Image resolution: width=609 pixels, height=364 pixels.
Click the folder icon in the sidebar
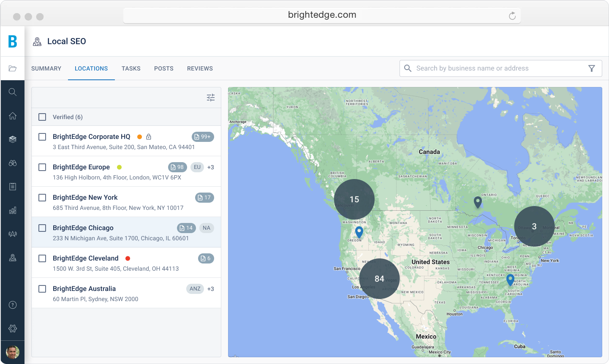point(13,68)
